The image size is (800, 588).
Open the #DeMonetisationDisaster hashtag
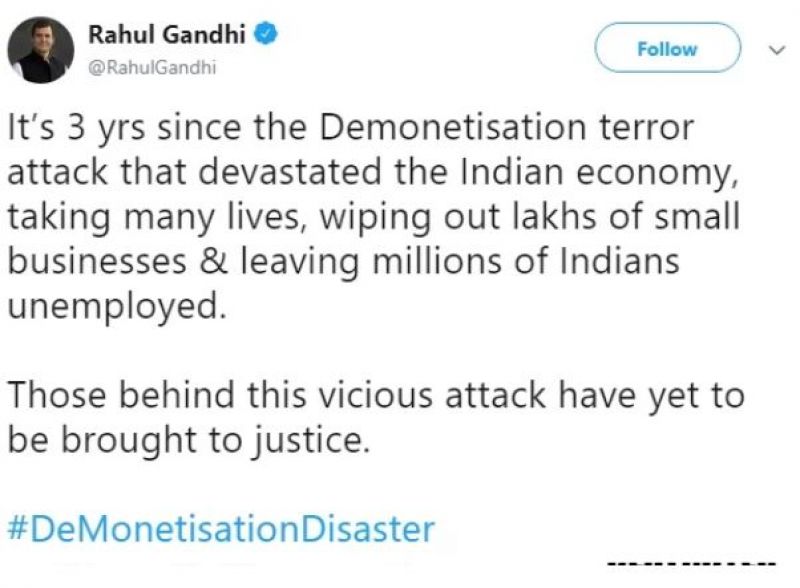pyautogui.click(x=221, y=528)
